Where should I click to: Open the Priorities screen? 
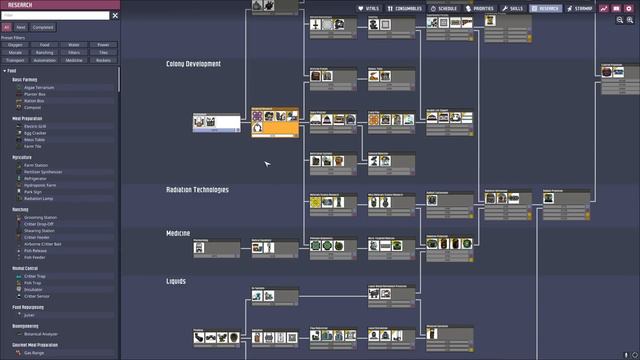pos(480,8)
